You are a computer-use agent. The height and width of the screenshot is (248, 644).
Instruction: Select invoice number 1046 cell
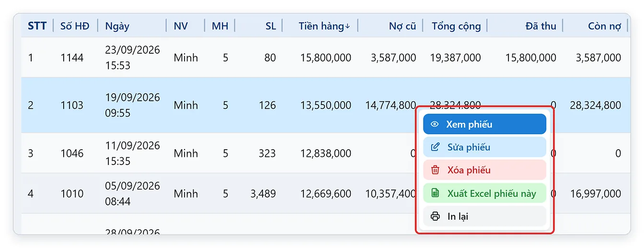72,154
